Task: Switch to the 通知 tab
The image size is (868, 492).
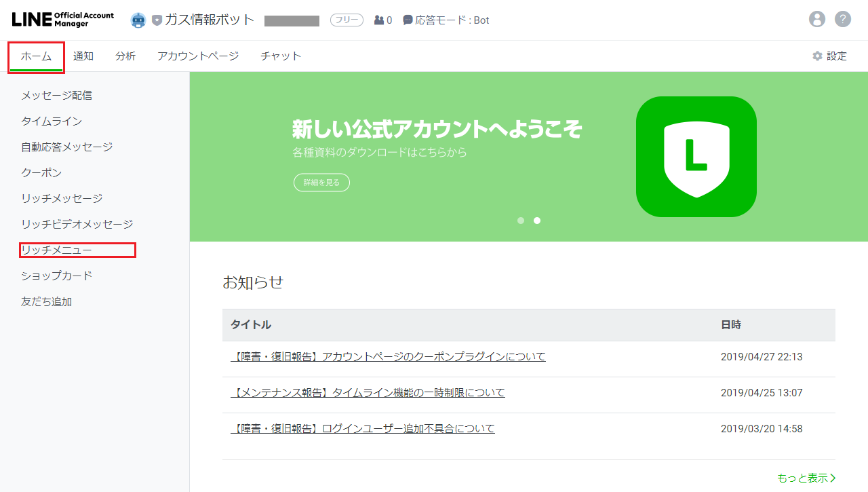Action: click(83, 56)
